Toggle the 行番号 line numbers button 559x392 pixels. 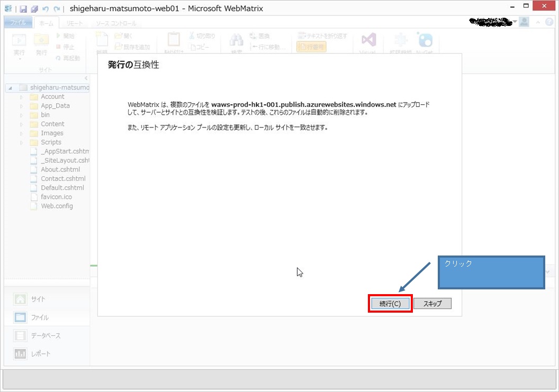coord(311,47)
